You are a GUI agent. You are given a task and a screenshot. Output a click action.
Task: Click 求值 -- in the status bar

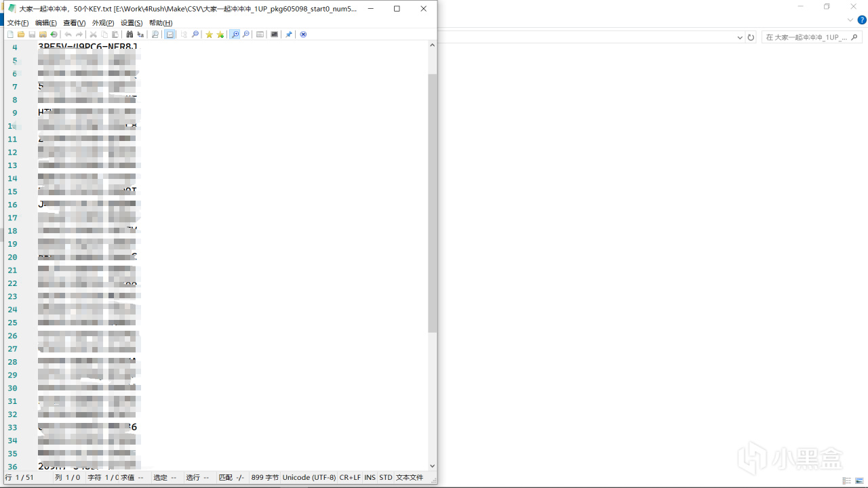click(x=132, y=478)
